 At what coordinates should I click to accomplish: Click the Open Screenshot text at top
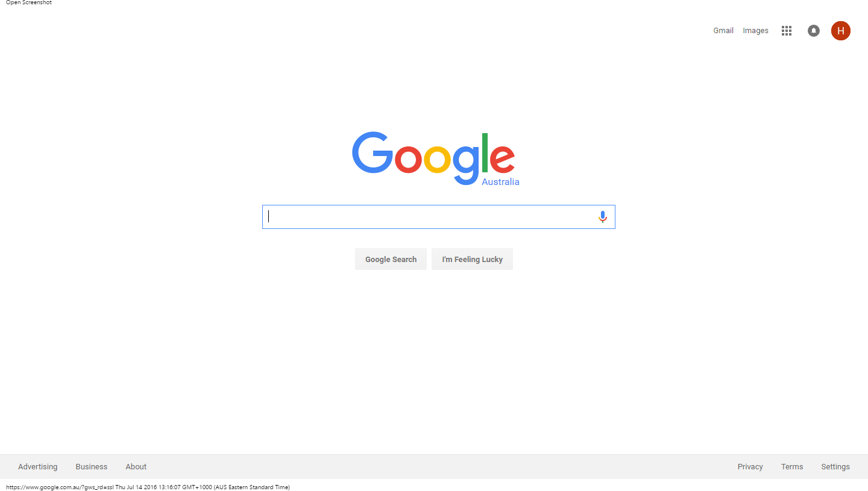point(29,3)
